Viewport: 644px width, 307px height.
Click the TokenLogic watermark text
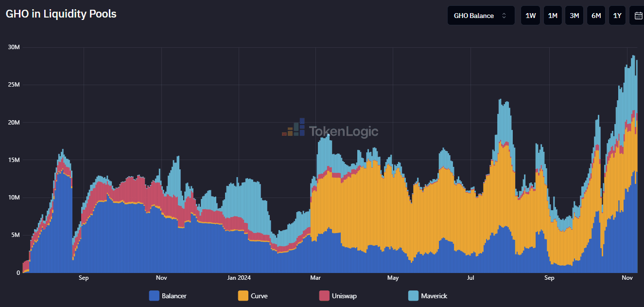click(344, 131)
